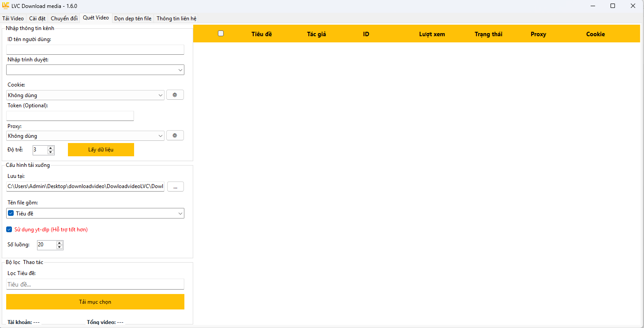Open the Dọn dẹp tên file tab
This screenshot has height=328, width=644.
click(x=133, y=19)
